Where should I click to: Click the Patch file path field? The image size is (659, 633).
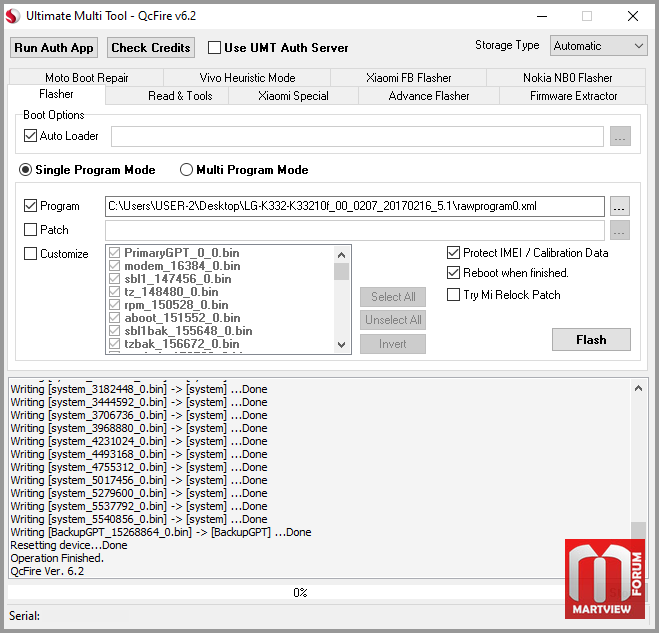point(355,230)
